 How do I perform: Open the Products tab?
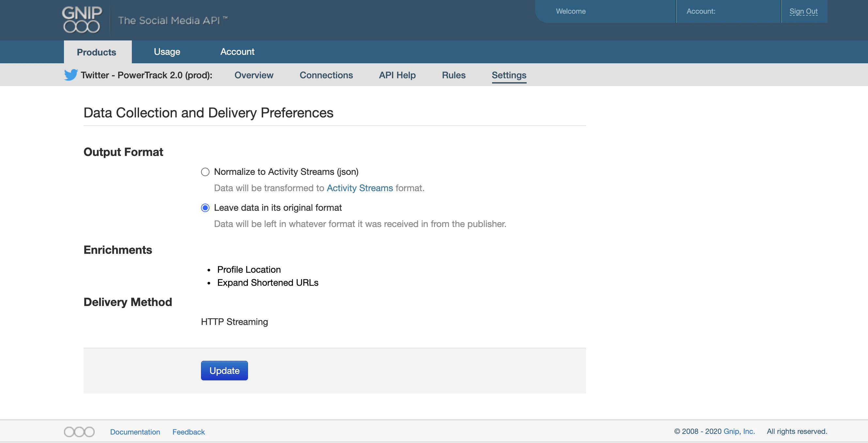[96, 52]
